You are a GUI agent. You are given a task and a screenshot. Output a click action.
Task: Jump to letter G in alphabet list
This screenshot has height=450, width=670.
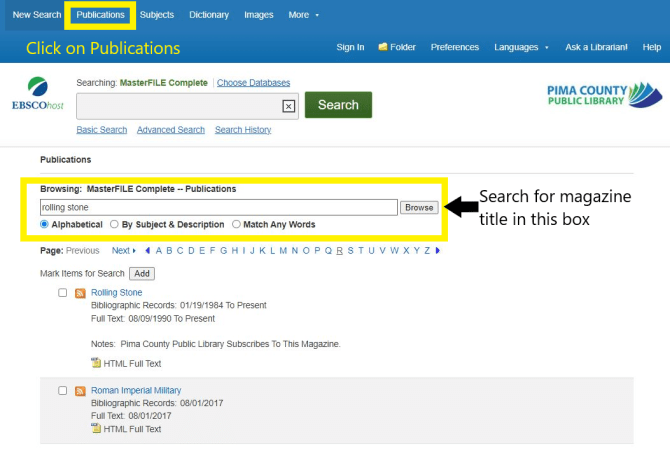223,250
